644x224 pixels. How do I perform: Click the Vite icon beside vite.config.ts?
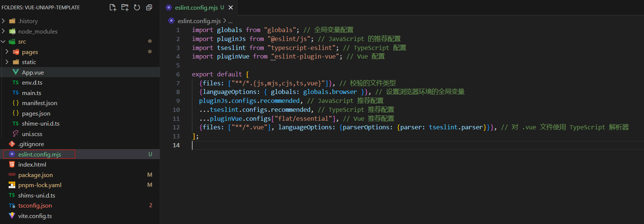pyautogui.click(x=12, y=216)
